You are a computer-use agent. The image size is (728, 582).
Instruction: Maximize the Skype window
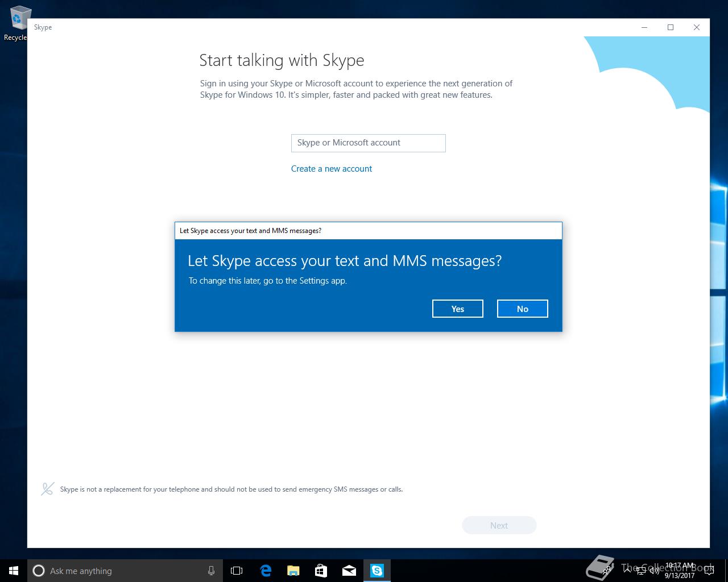pos(671,27)
